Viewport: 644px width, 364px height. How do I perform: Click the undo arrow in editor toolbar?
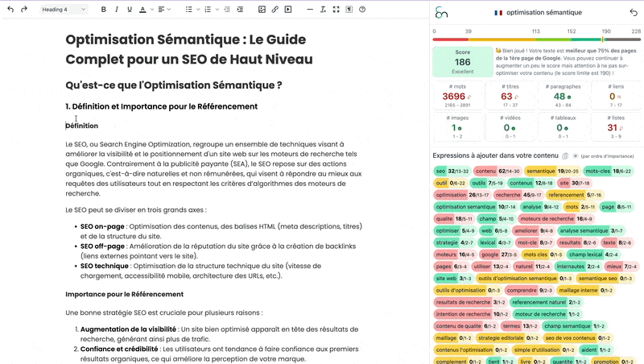10,10
